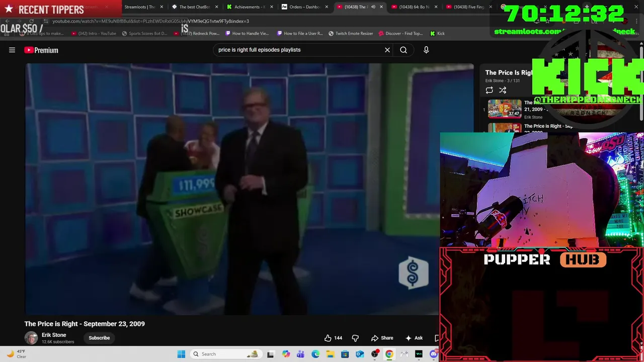Click the taskbar Search box

click(226, 354)
